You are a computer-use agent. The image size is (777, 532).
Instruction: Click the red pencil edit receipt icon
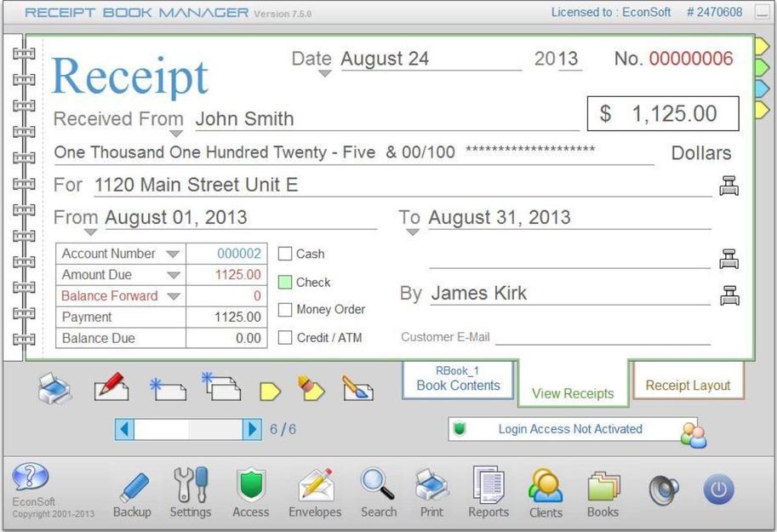tap(111, 386)
